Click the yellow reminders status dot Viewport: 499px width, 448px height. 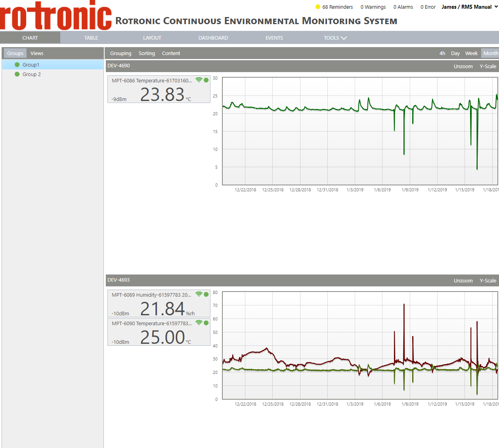coord(318,7)
